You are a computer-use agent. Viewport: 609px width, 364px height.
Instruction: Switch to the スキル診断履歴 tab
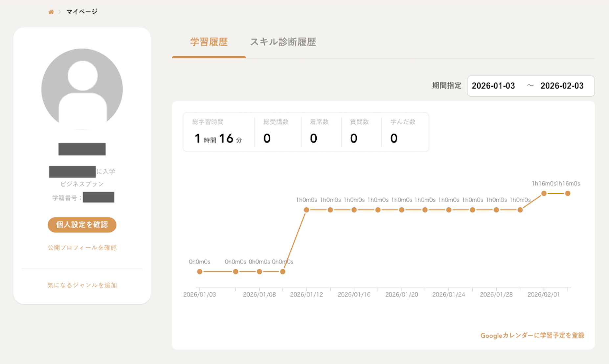pos(283,42)
